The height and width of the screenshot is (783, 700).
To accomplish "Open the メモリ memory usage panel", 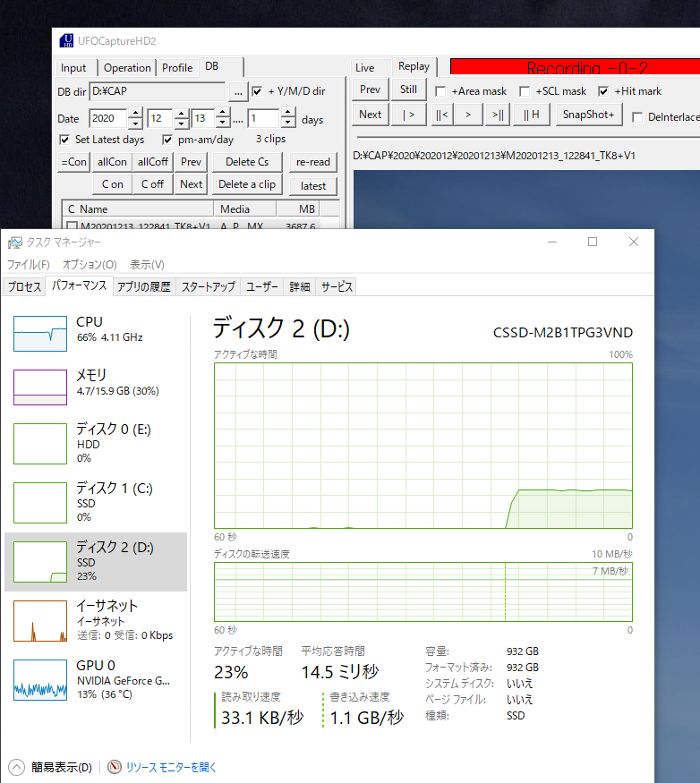I will tap(40, 387).
